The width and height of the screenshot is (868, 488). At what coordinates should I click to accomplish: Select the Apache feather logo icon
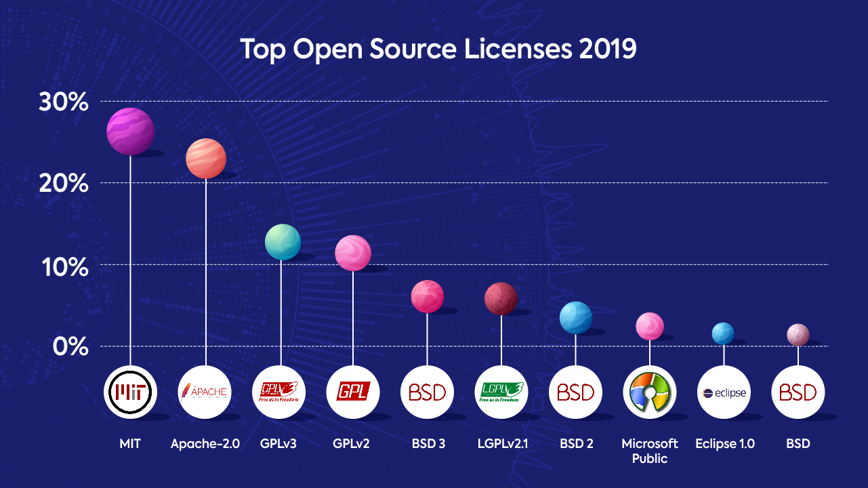point(205,392)
